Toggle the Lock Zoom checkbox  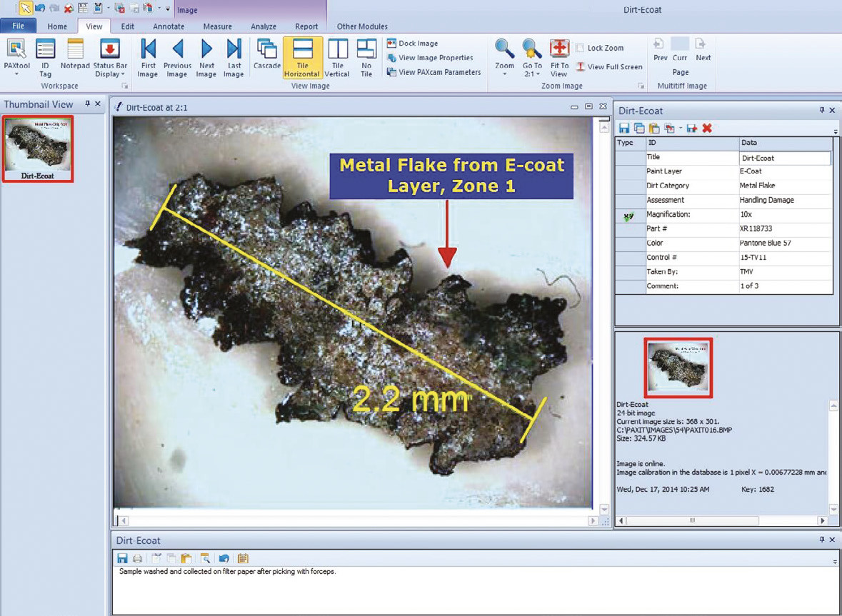pos(580,48)
